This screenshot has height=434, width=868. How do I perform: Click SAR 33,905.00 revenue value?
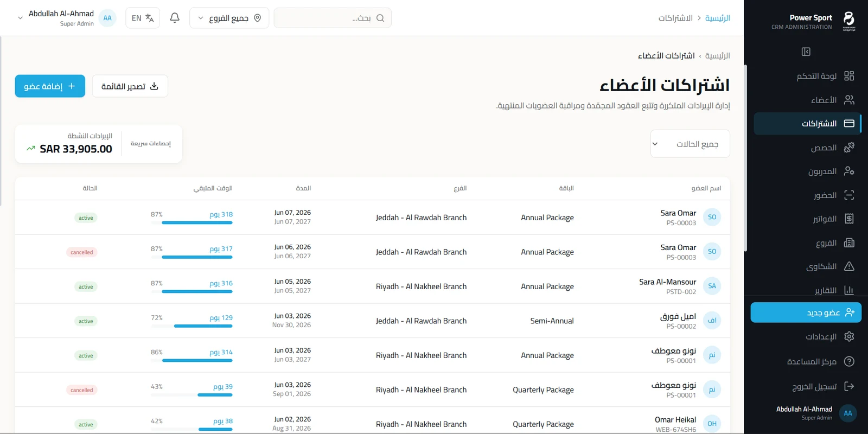[76, 149]
